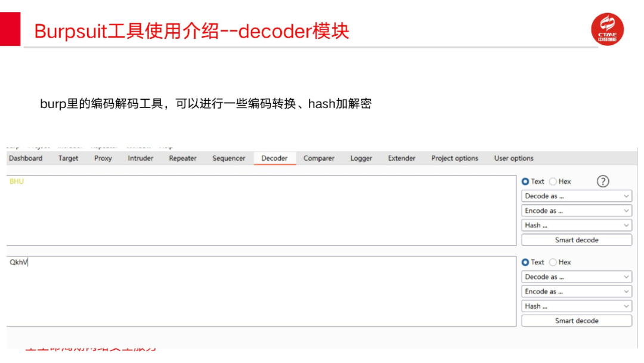Click the description text about hash加解密
The image size is (644, 363).
coord(206,104)
